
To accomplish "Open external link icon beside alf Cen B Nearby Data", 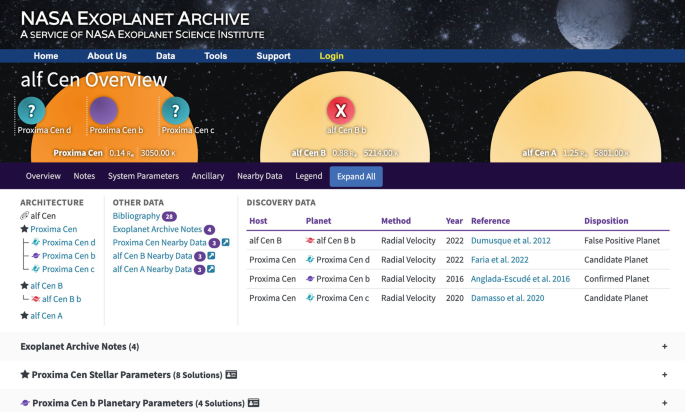I will 211,256.
